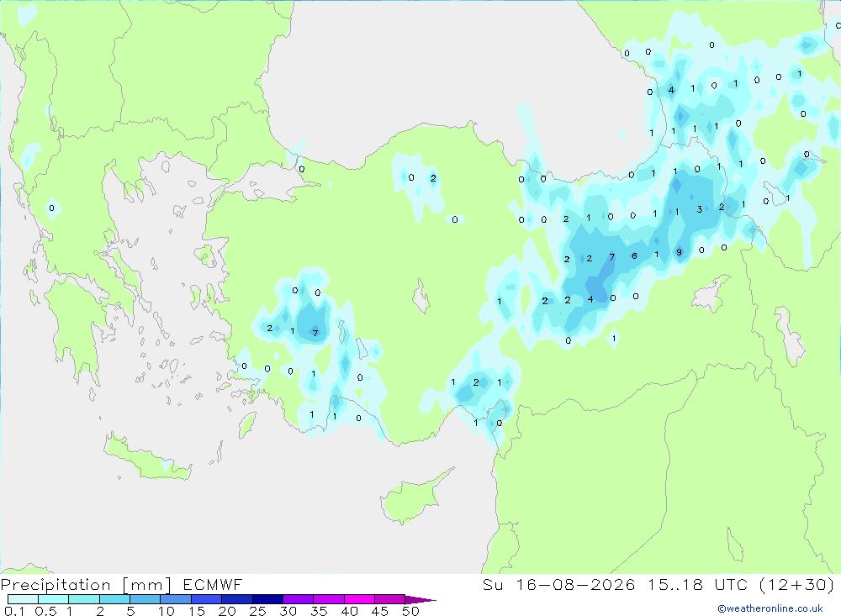Click the '10' legend scale label
841x616 pixels.
tap(167, 611)
